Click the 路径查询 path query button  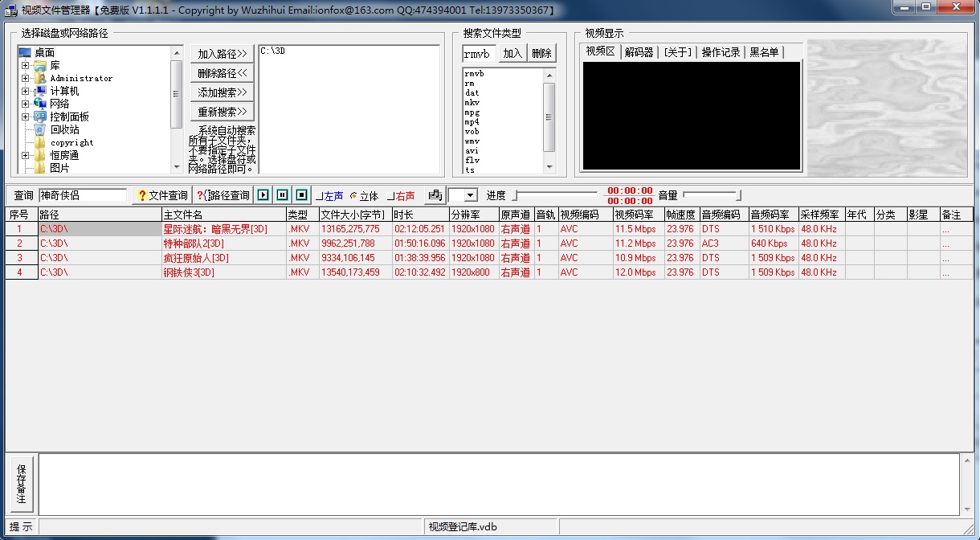pos(224,195)
